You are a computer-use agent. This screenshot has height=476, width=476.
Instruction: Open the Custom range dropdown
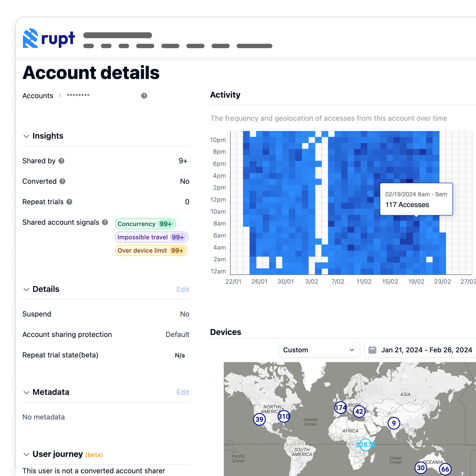point(319,350)
